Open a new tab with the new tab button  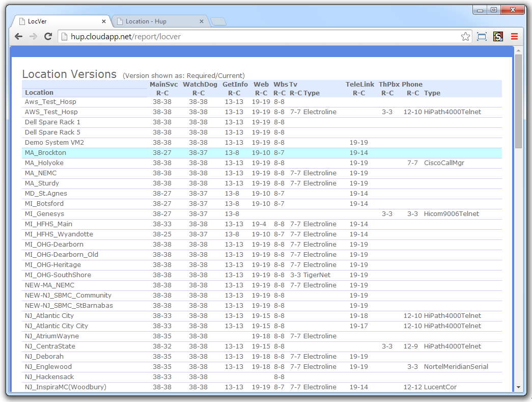click(x=218, y=21)
